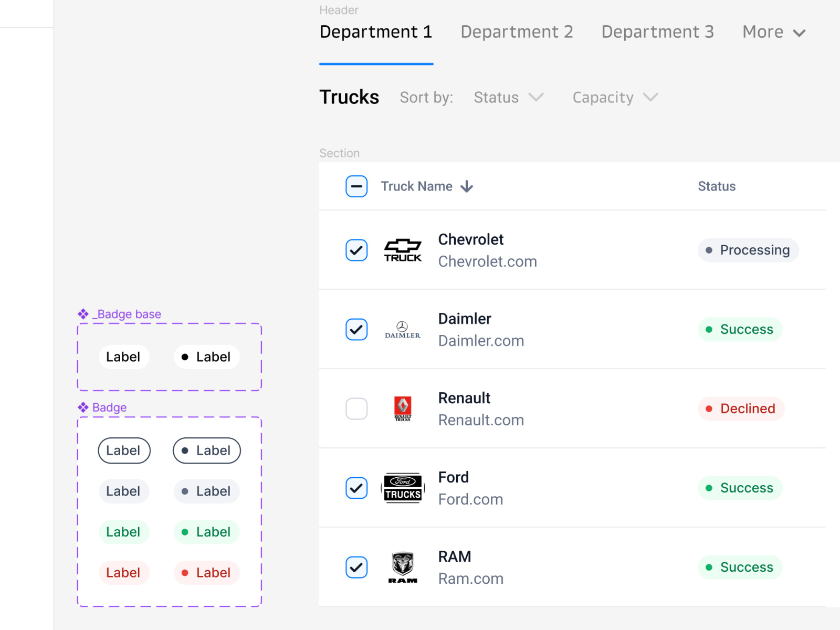Viewport: 840px width, 630px height.
Task: Uncheck the Chevrolet row checkbox
Action: (x=356, y=250)
